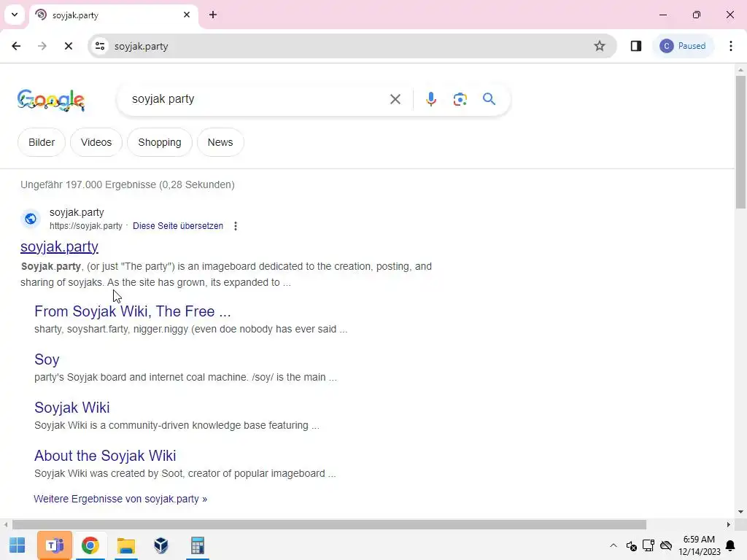Open the notifications bell
747x560 pixels.
pyautogui.click(x=729, y=545)
